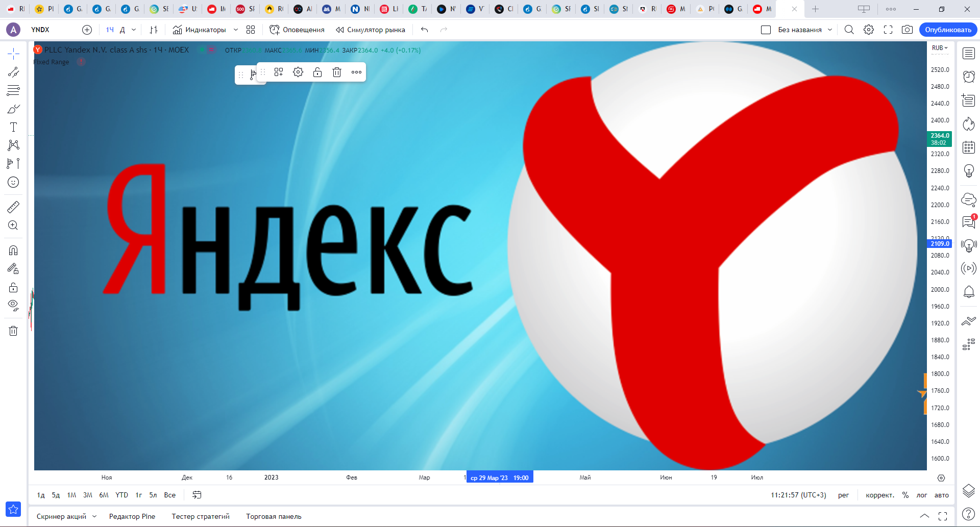
Task: Lock all drawing tools
Action: click(13, 287)
